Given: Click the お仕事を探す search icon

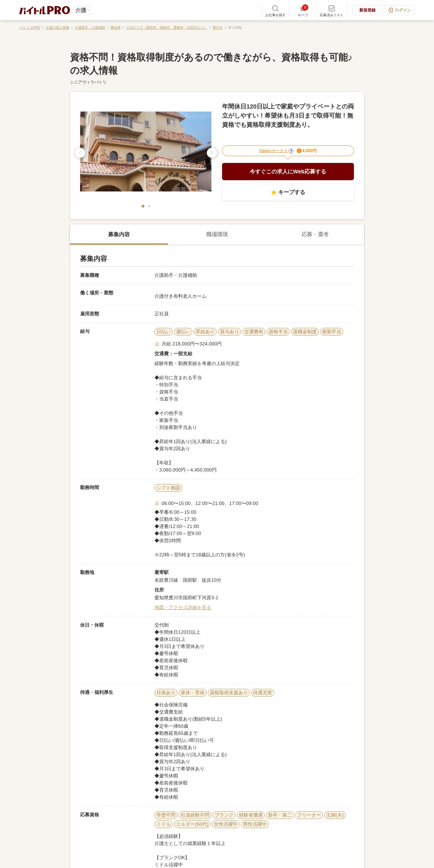Looking at the screenshot, I should pyautogui.click(x=275, y=10).
